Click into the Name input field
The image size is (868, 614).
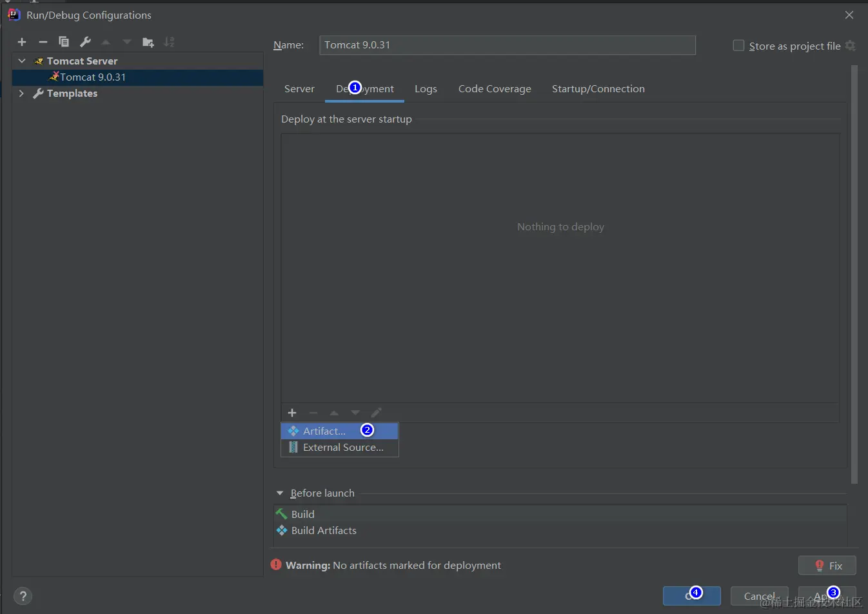click(x=508, y=45)
